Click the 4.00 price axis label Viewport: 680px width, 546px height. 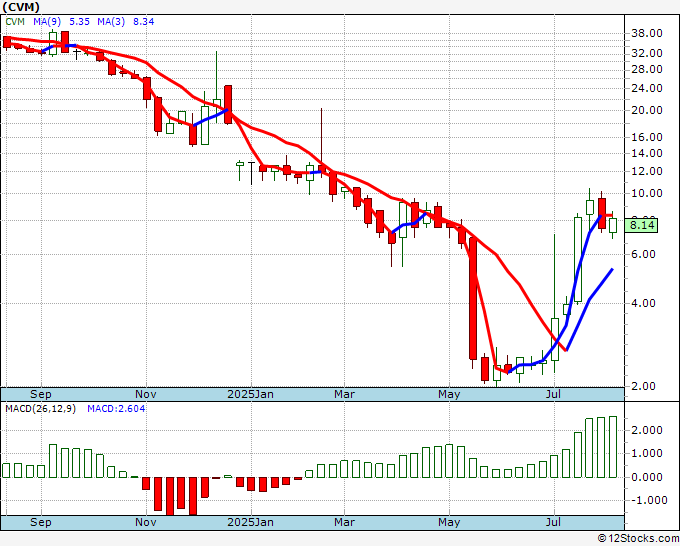[x=643, y=303]
